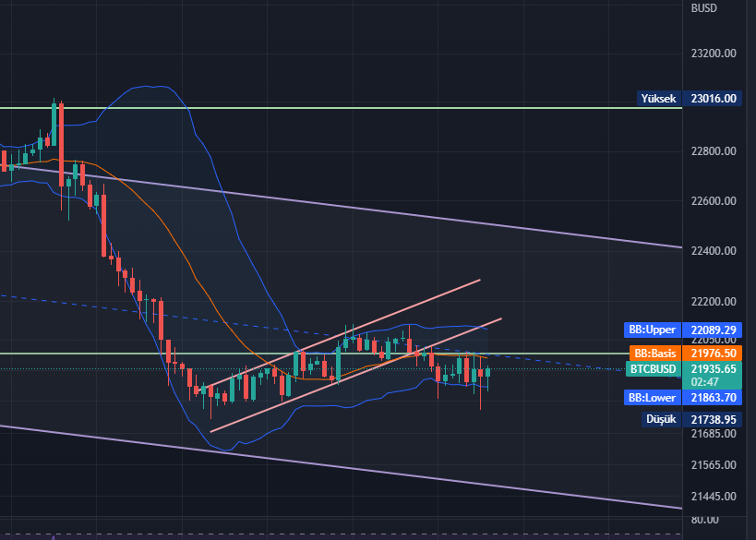Click the Yüksek high price label
Image resolution: width=756 pixels, height=540 pixels.
coord(659,99)
